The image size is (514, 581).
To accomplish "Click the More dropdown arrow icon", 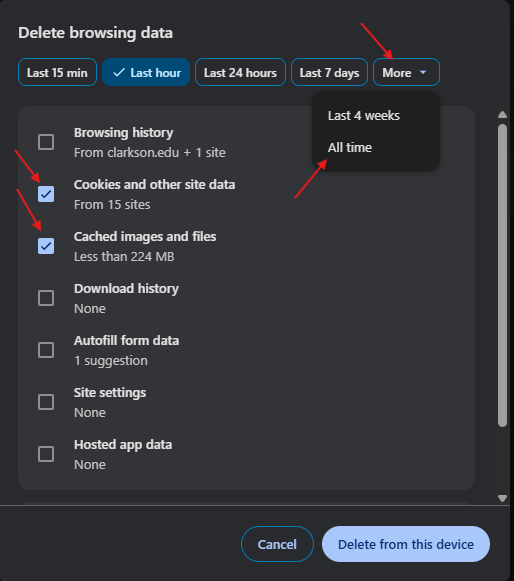I will [423, 72].
